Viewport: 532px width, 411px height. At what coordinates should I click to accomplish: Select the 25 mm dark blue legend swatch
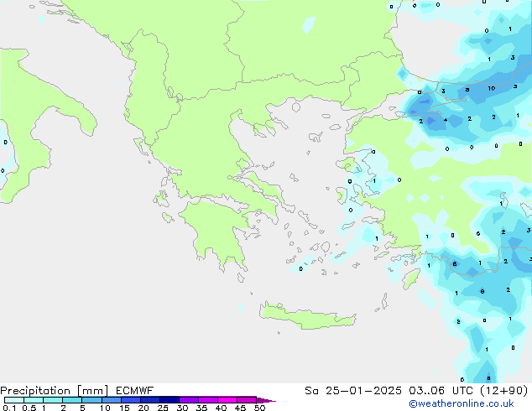coord(169,400)
